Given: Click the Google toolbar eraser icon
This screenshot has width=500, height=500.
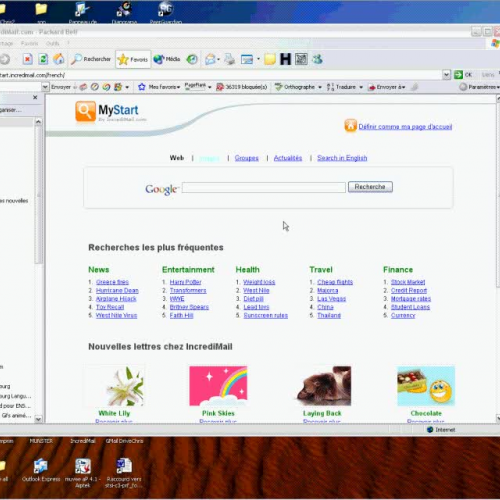Looking at the screenshot, I should coord(83,87).
